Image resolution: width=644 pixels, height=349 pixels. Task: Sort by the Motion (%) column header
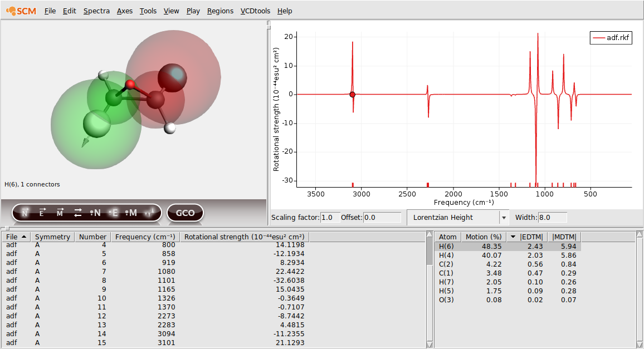(484, 237)
